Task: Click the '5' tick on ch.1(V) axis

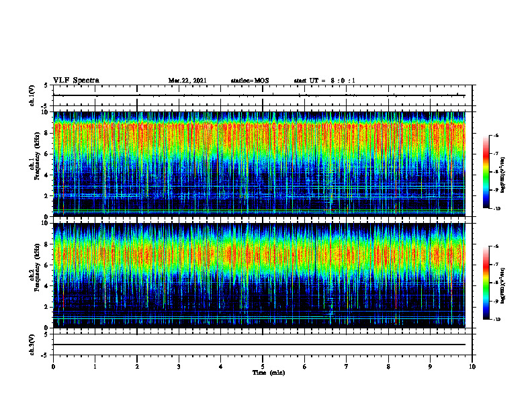Action: click(x=46, y=85)
